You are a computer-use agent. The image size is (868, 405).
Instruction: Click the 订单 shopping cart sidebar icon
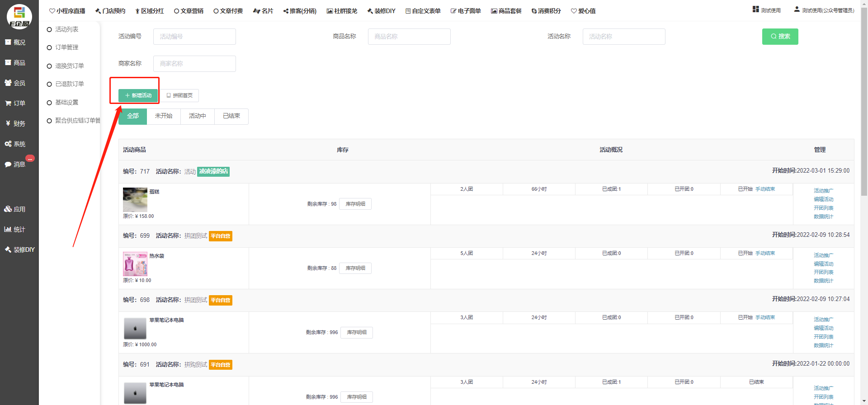[x=15, y=104]
